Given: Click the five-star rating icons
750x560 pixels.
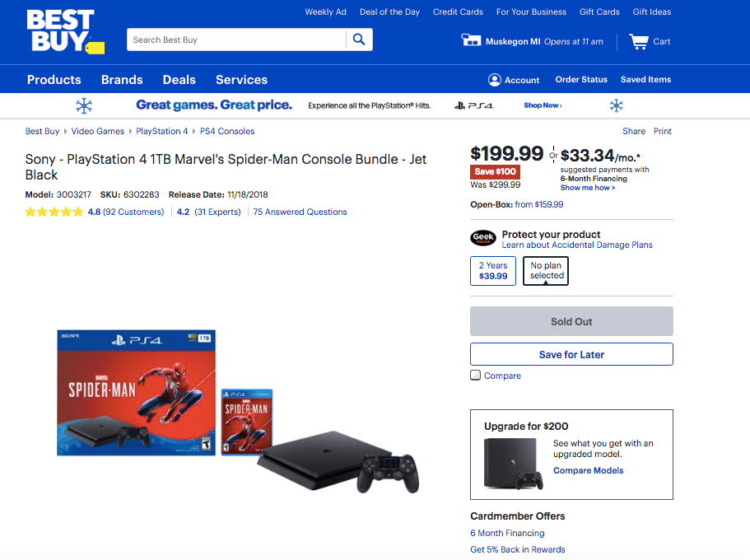Looking at the screenshot, I should coord(54,212).
